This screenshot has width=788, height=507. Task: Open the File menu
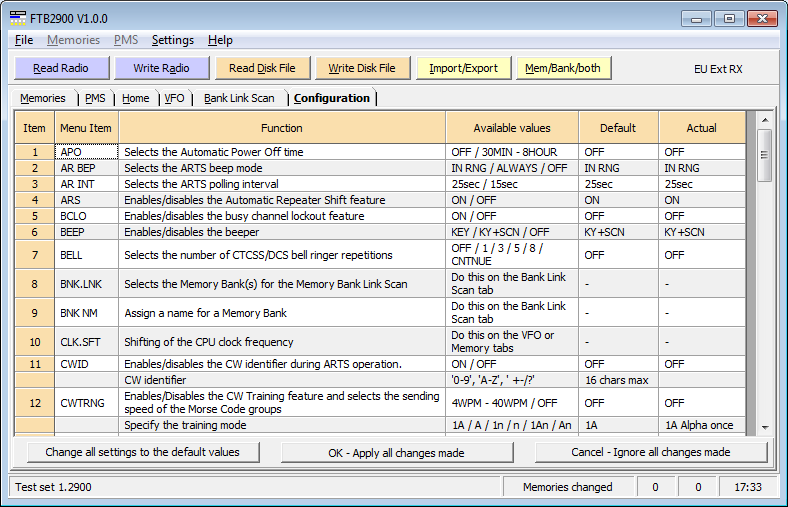coord(24,40)
